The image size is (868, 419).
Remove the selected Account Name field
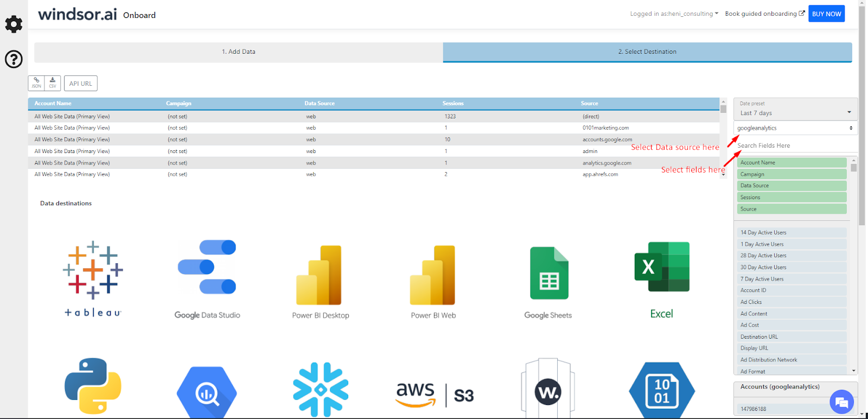coord(792,163)
